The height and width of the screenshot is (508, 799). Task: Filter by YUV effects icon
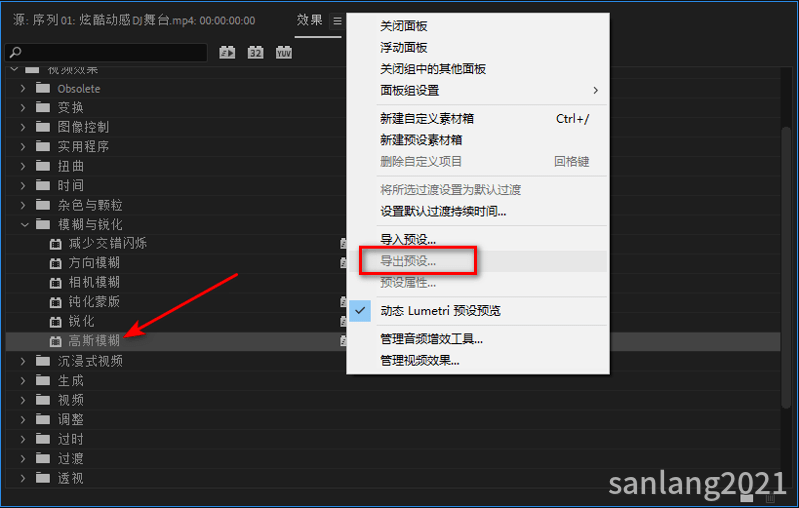click(x=284, y=52)
